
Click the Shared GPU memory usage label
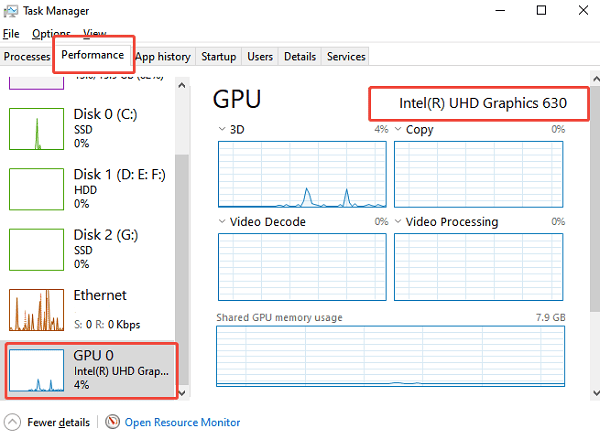[x=279, y=318]
